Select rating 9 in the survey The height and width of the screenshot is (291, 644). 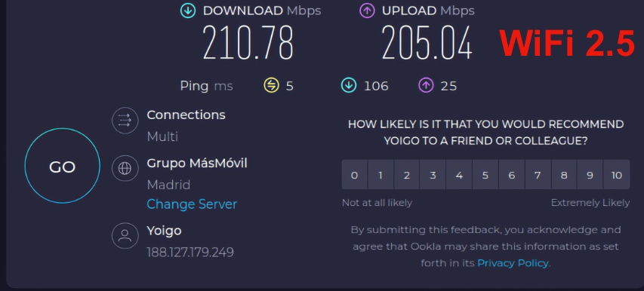click(590, 175)
